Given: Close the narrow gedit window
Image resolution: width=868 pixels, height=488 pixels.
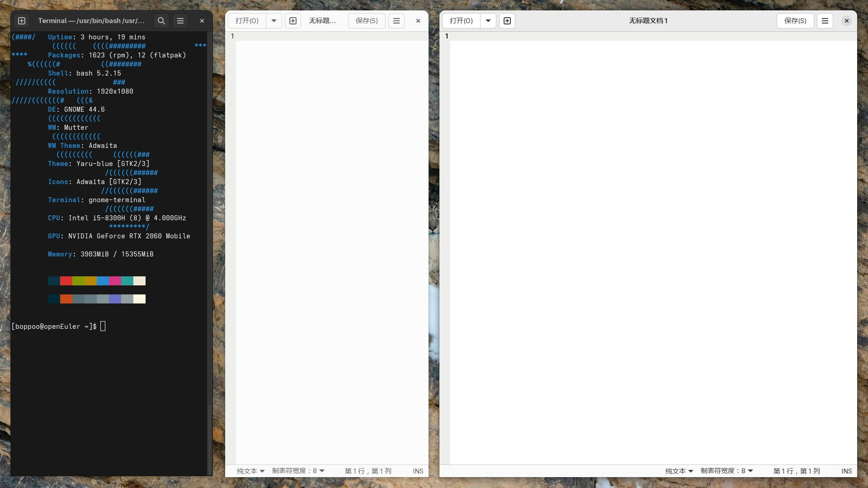Looking at the screenshot, I should click(x=418, y=21).
